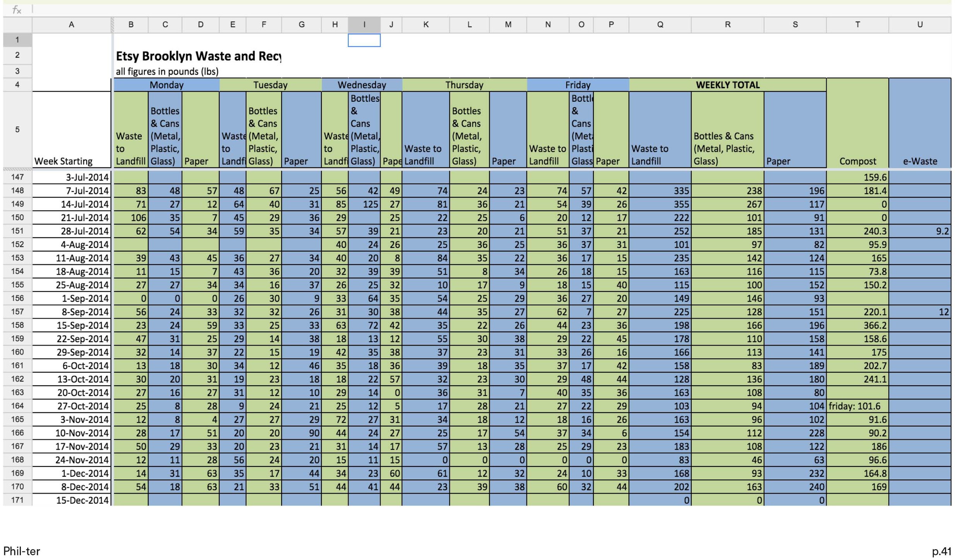The height and width of the screenshot is (560, 967).
Task: Click the 12 e-Waste value in row 157
Action: (x=919, y=312)
